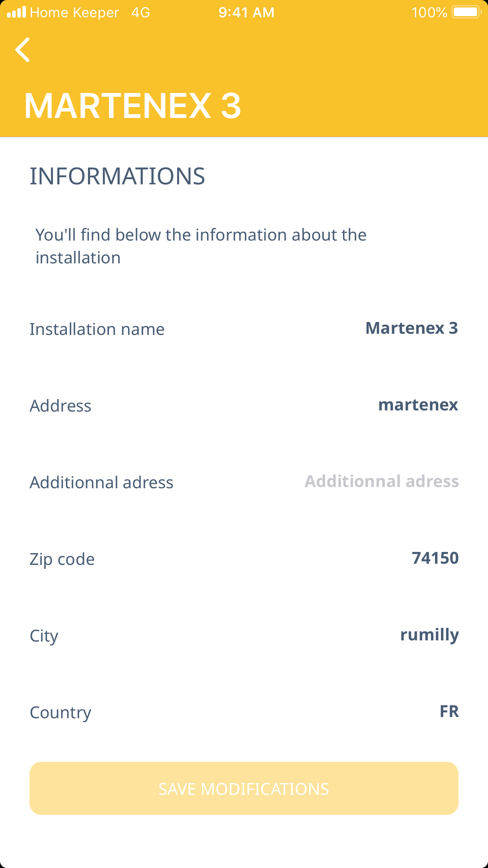Viewport: 488px width, 868px height.
Task: Tap the Installation name label
Action: coord(97,329)
